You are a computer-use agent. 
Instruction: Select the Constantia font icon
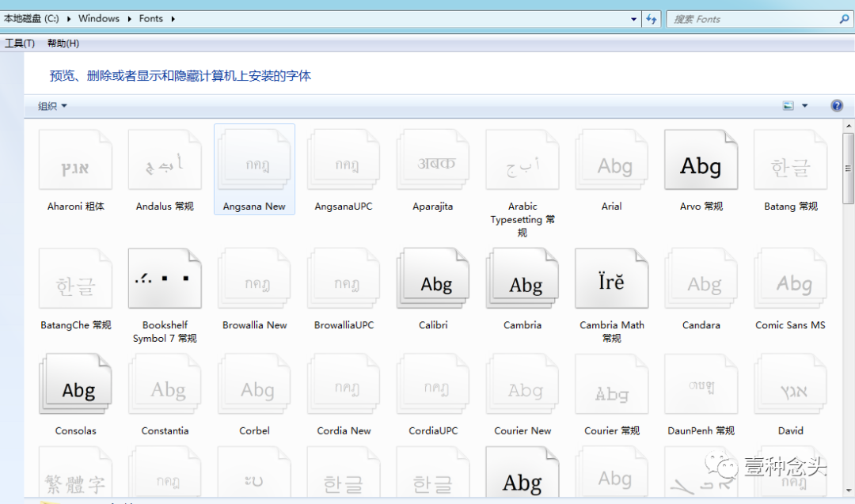[165, 384]
